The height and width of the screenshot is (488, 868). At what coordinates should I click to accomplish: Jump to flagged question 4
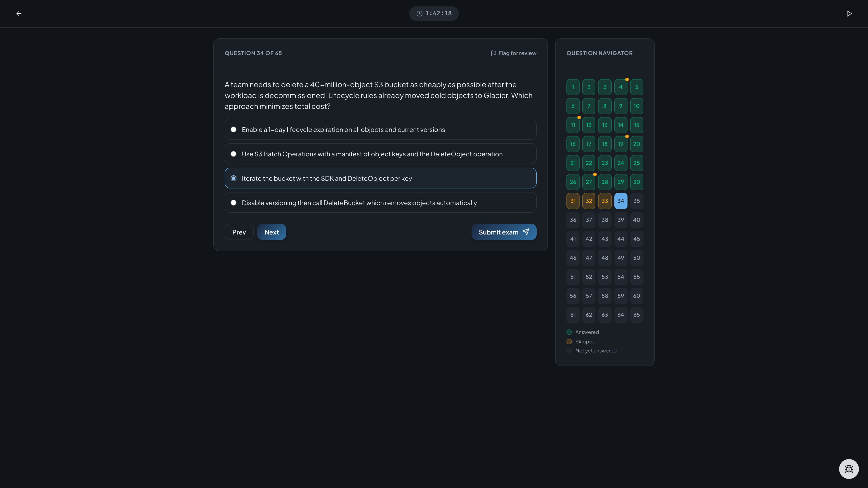point(620,87)
